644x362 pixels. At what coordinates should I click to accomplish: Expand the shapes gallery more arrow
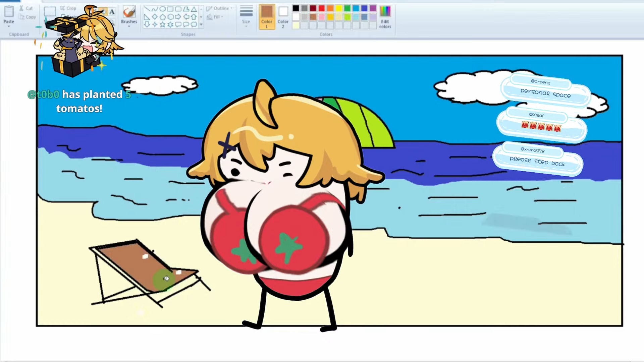coord(201,24)
